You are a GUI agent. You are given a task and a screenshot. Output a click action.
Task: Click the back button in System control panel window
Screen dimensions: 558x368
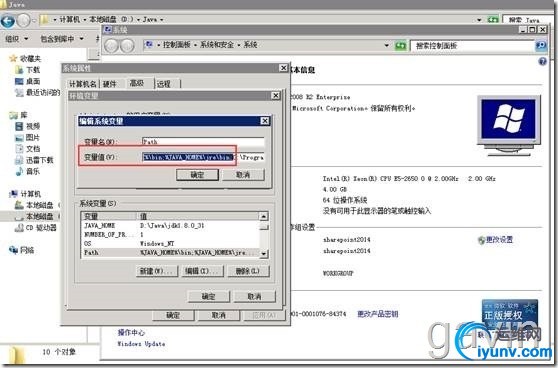(111, 46)
